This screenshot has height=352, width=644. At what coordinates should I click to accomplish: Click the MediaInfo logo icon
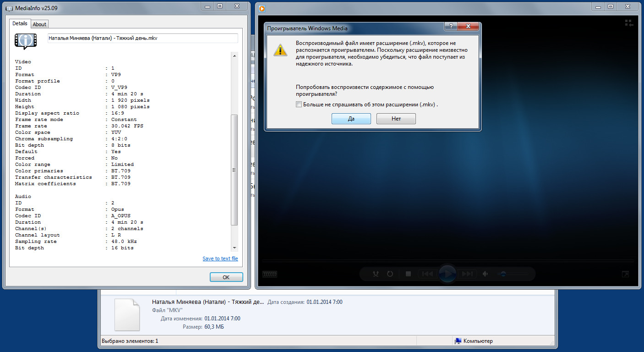click(x=25, y=41)
